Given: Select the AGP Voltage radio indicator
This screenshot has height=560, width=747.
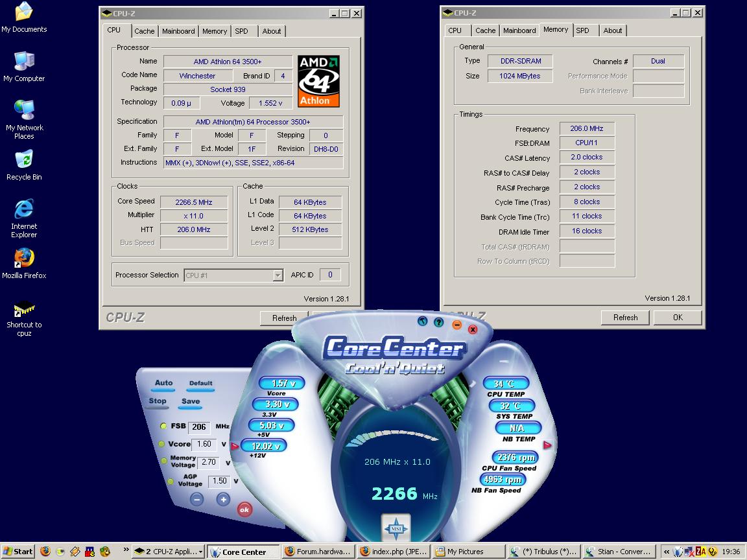Looking at the screenshot, I should click(170, 481).
